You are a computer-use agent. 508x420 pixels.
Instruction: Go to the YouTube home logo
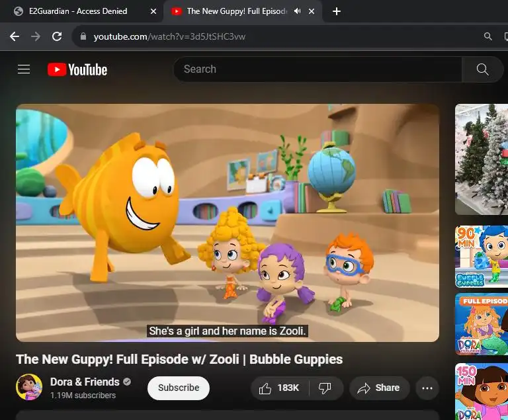click(77, 69)
